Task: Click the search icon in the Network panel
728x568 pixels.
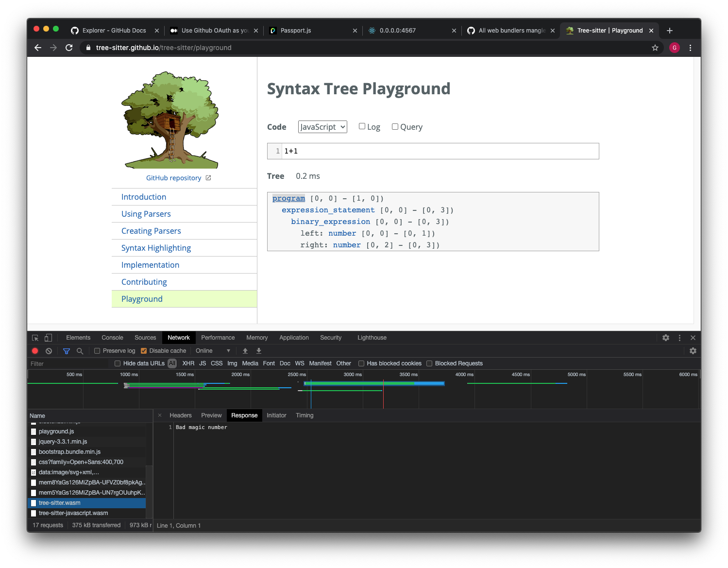Action: click(x=79, y=350)
